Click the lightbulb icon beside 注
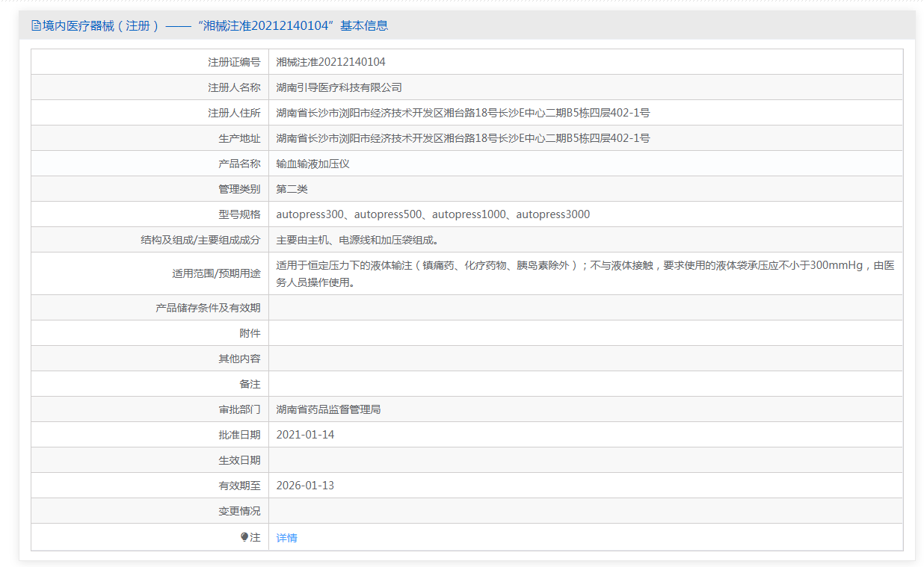The width and height of the screenshot is (924, 567). tap(244, 537)
